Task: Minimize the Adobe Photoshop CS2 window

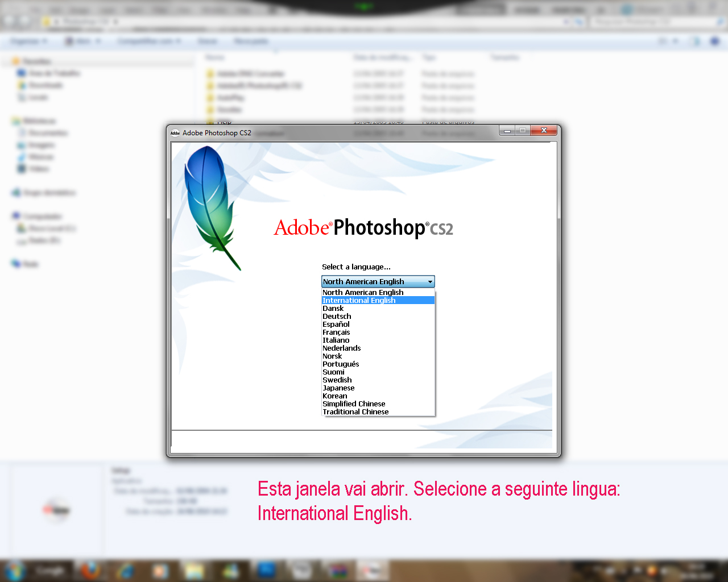Action: [507, 131]
